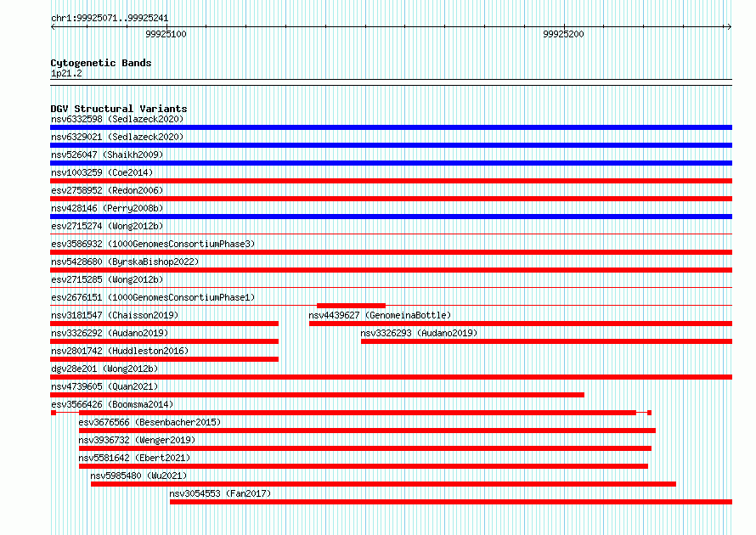Select the esv3566426 (Boomsma2014) label
This screenshot has width=756, height=535.
click(x=112, y=404)
